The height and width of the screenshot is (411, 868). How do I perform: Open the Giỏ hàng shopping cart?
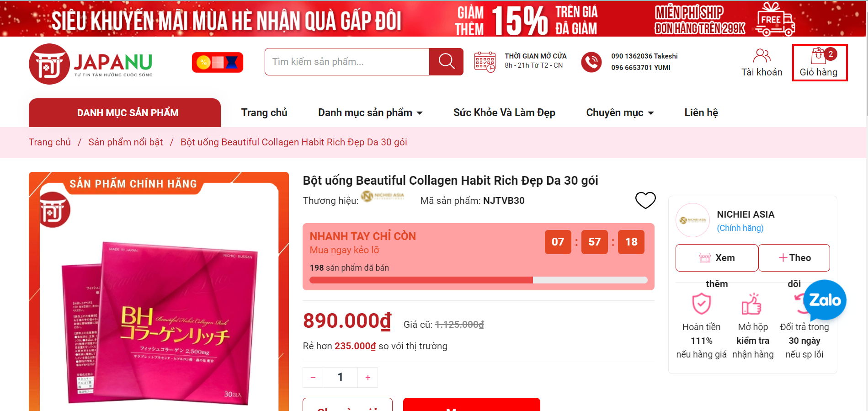819,63
